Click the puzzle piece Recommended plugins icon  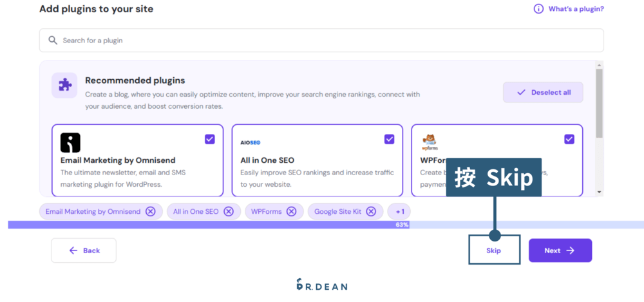[65, 85]
